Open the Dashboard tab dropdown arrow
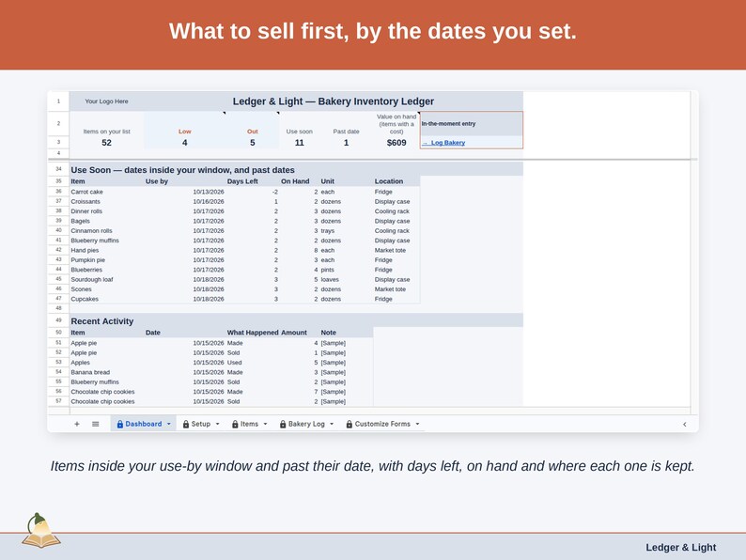This screenshot has height=560, width=746. [x=168, y=424]
